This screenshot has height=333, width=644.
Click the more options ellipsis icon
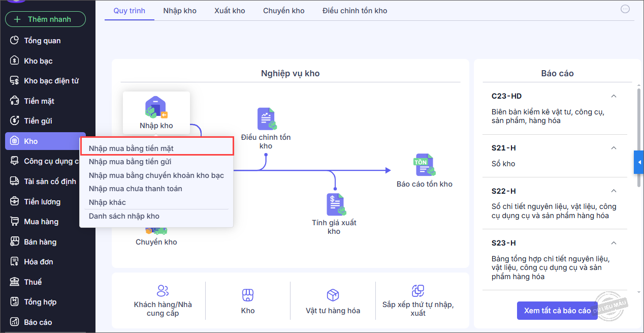tap(625, 9)
